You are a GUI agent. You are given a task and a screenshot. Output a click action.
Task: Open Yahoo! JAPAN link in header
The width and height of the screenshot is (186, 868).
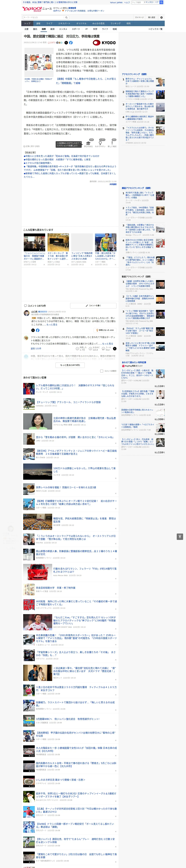click(116, 2)
